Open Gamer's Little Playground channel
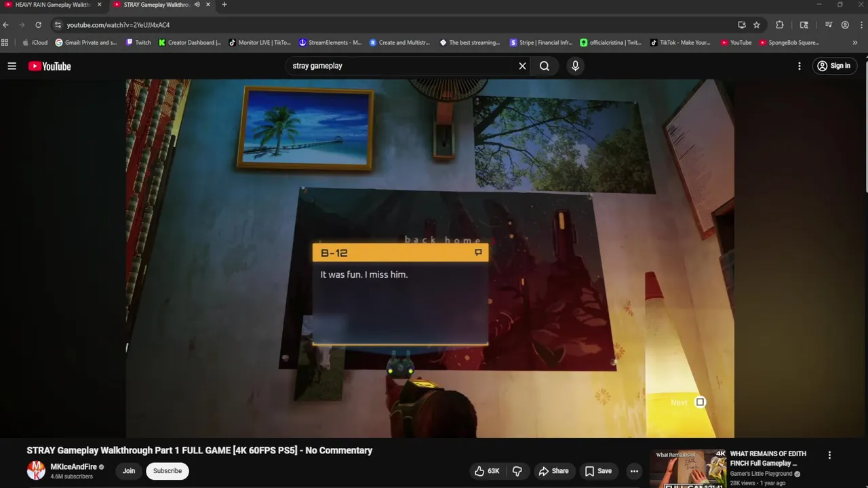Viewport: 868px width, 488px height. (761, 474)
